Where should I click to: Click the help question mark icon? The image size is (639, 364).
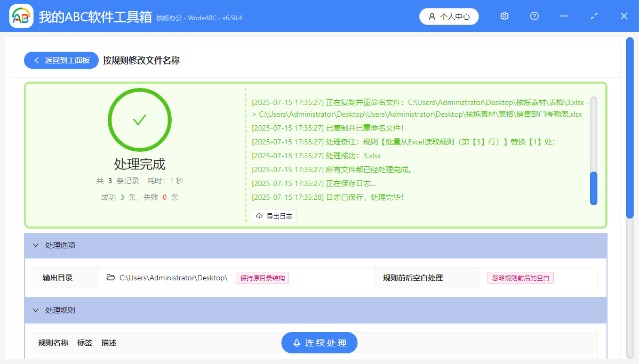tap(534, 16)
